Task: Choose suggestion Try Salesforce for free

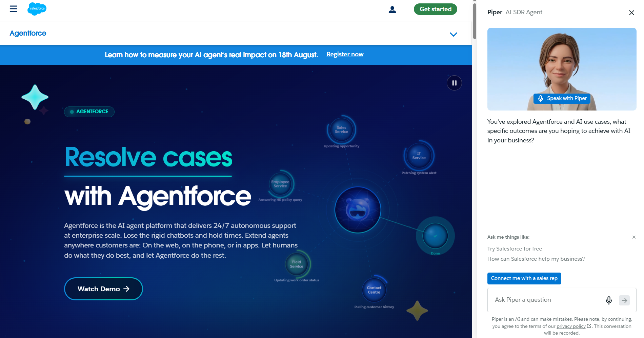Action: 515,249
